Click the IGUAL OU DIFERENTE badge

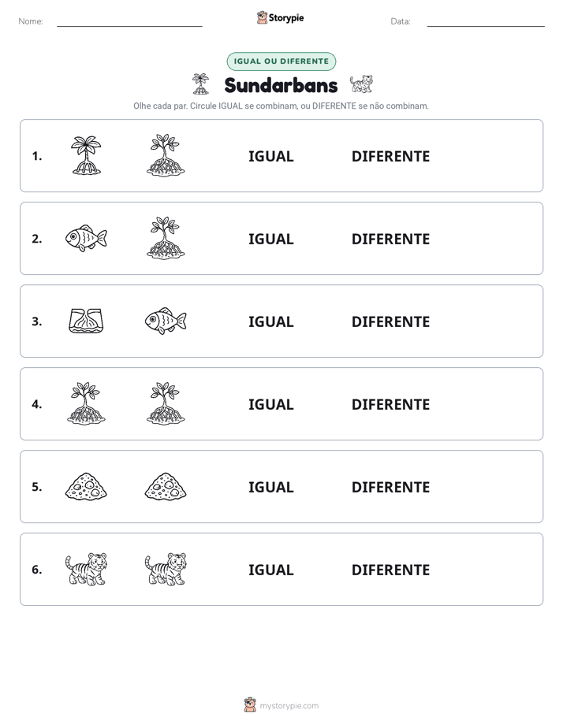tap(281, 61)
